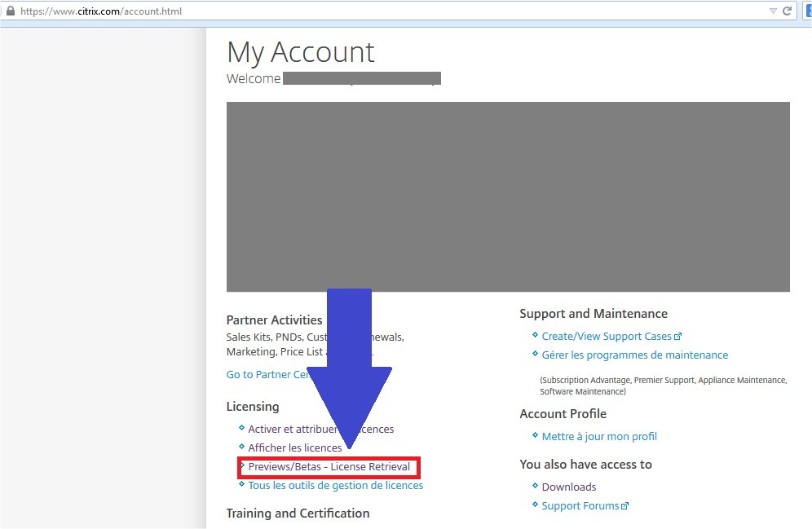Click Mettre à jour mon profil link
812x529 pixels.
(x=599, y=437)
